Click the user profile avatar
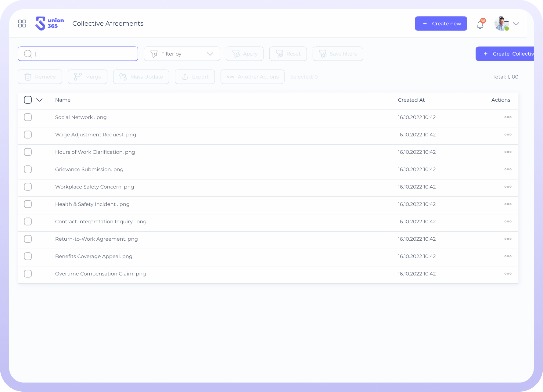This screenshot has height=392, width=543. coord(502,23)
